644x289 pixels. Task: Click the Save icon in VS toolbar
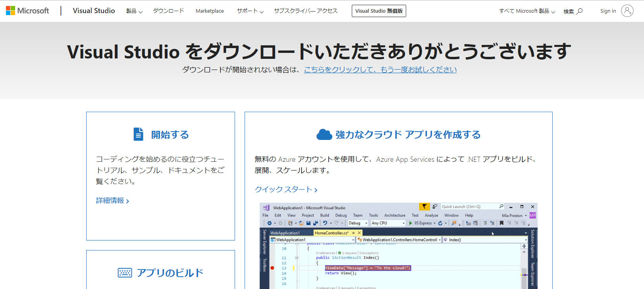[x=309, y=223]
